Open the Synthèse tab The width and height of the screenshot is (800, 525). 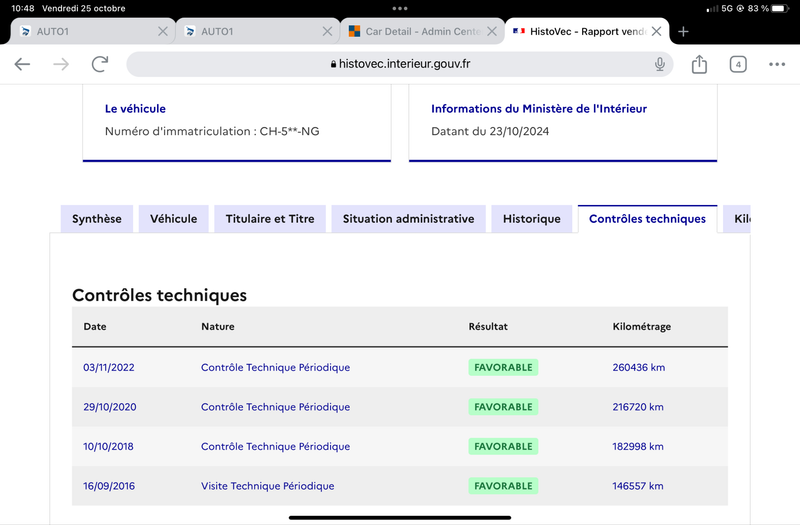click(97, 219)
